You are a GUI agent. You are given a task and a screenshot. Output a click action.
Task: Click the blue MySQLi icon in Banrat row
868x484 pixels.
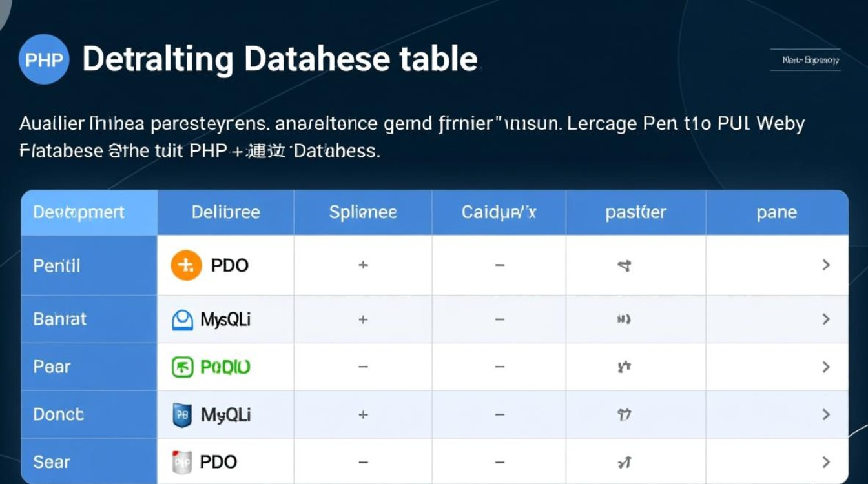tap(183, 319)
